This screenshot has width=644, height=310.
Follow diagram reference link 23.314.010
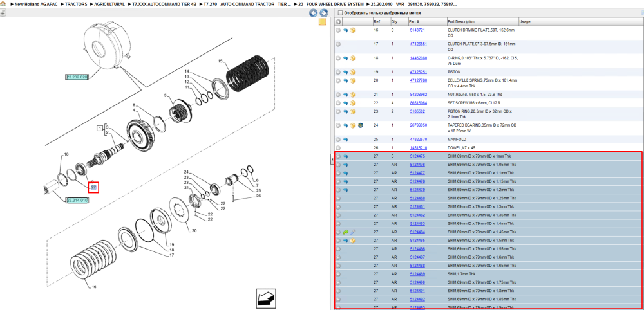(77, 200)
